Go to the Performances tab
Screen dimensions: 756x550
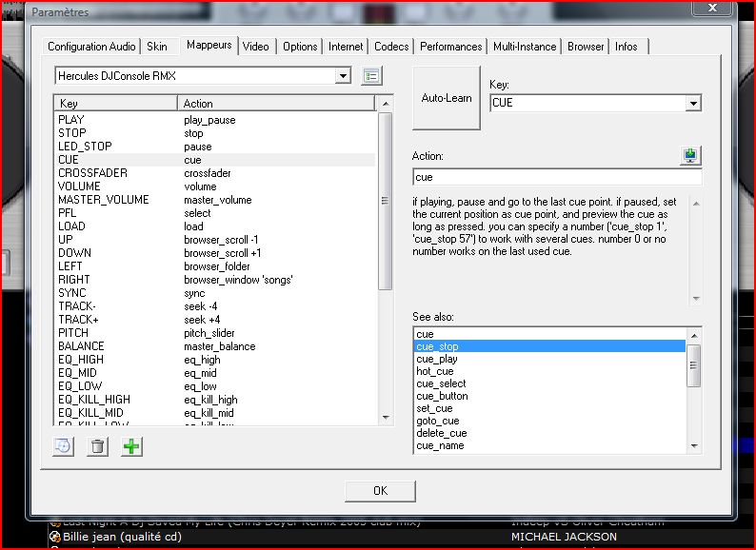pos(451,47)
